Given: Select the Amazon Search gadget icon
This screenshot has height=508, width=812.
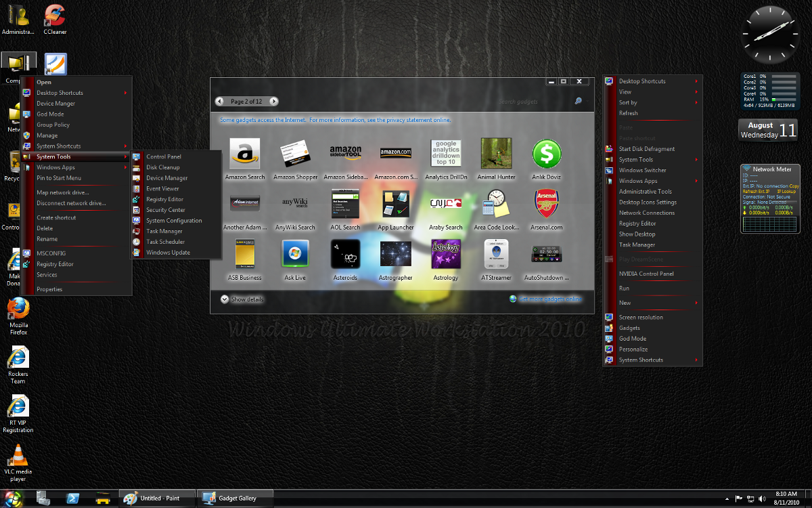Looking at the screenshot, I should point(244,153).
